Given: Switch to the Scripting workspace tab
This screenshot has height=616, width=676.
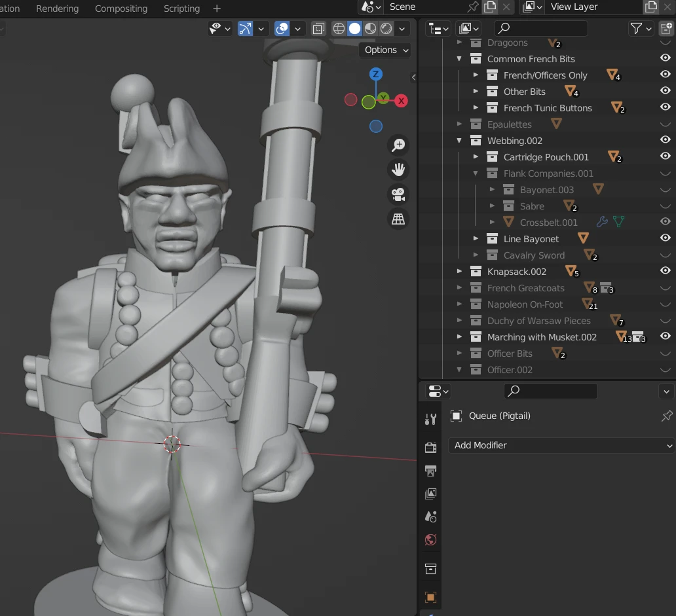Looking at the screenshot, I should 181,9.
